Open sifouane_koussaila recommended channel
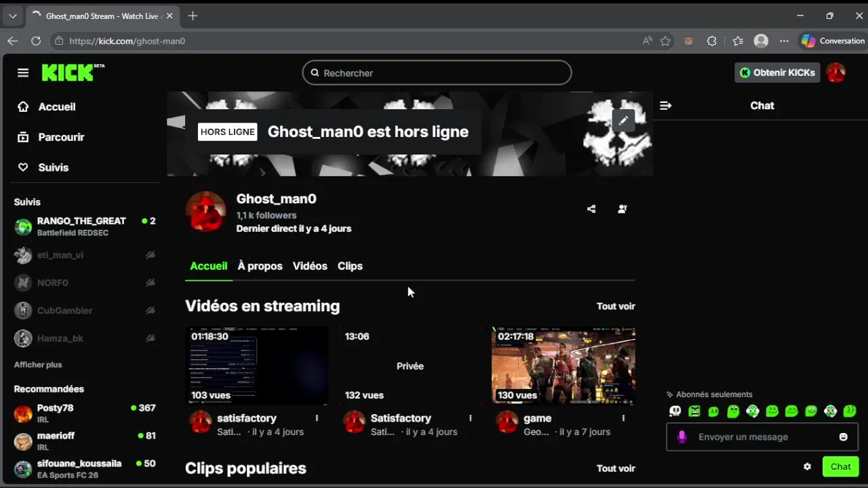868x488 pixels. coord(85,469)
